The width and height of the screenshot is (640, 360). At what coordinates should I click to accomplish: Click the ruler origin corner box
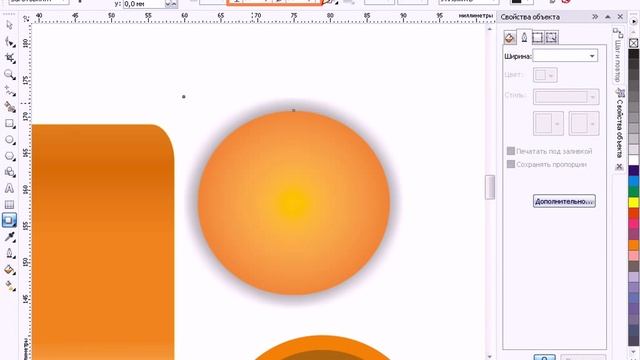click(26, 18)
